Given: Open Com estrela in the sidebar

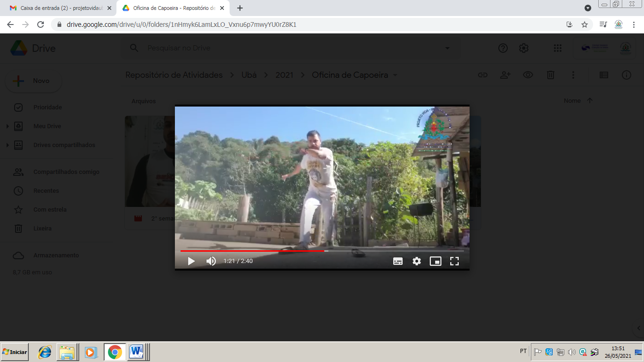Looking at the screenshot, I should point(50,210).
